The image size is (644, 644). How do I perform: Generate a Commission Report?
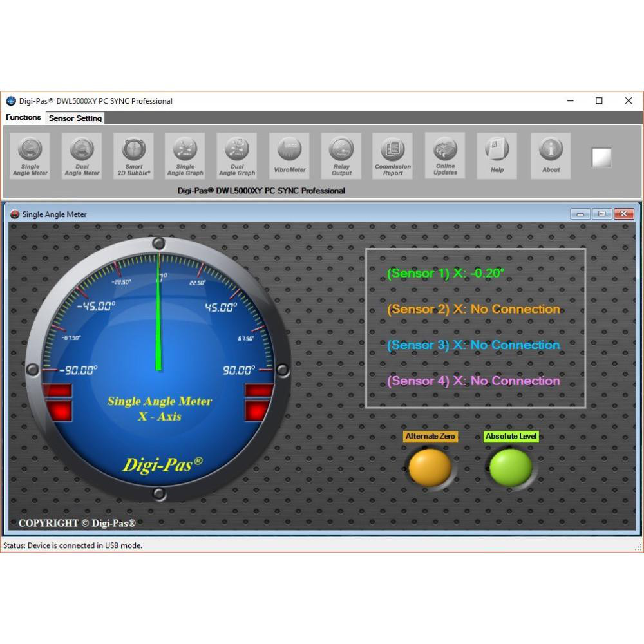392,155
